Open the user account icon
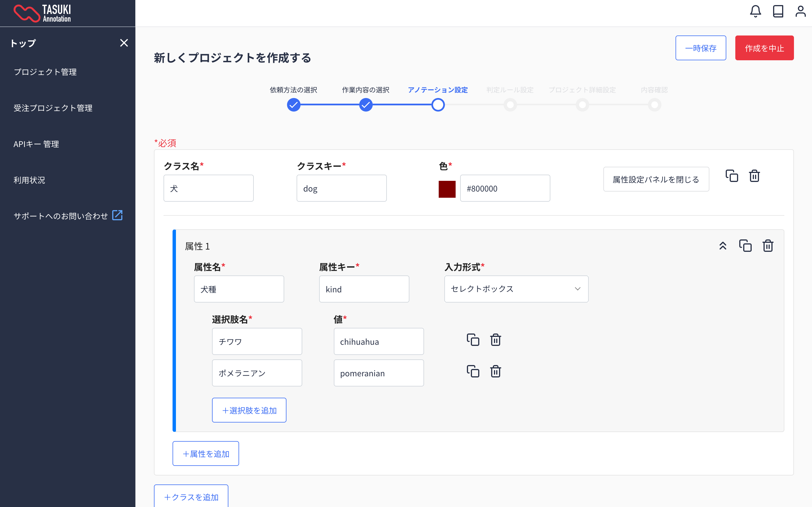The image size is (812, 507). [x=800, y=11]
